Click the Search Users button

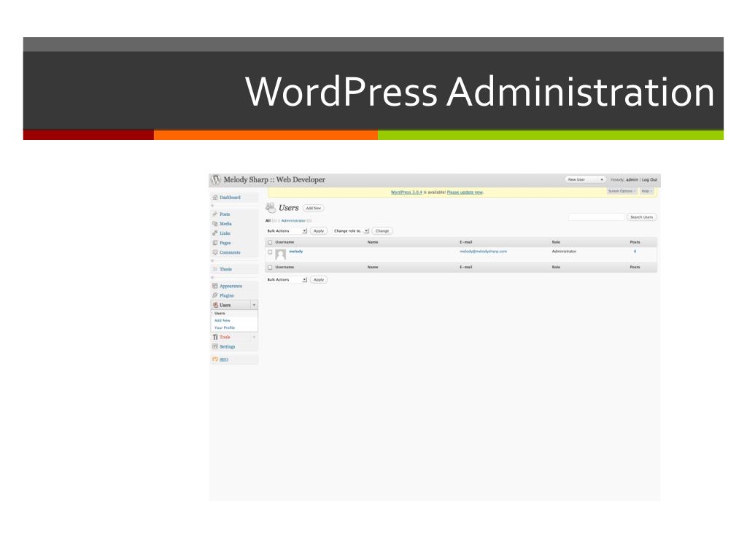pyautogui.click(x=641, y=217)
